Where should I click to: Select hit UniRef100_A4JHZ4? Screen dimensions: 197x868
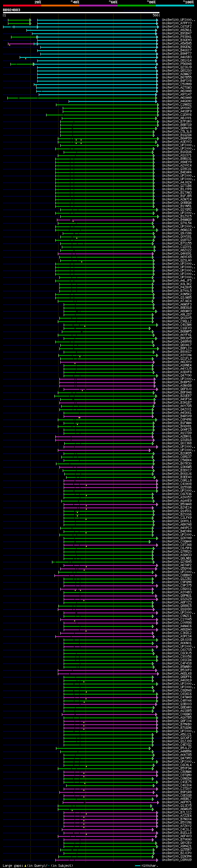pos(177,182)
